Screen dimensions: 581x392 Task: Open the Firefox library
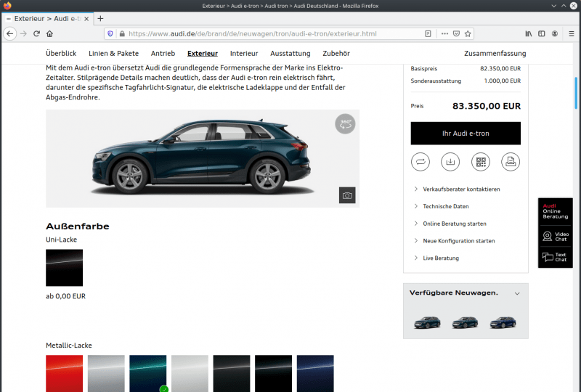[529, 33]
